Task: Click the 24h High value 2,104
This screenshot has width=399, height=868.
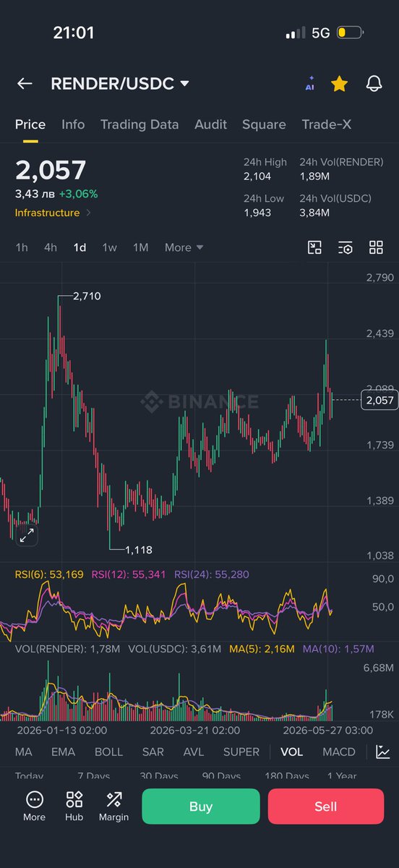Action: pyautogui.click(x=256, y=176)
